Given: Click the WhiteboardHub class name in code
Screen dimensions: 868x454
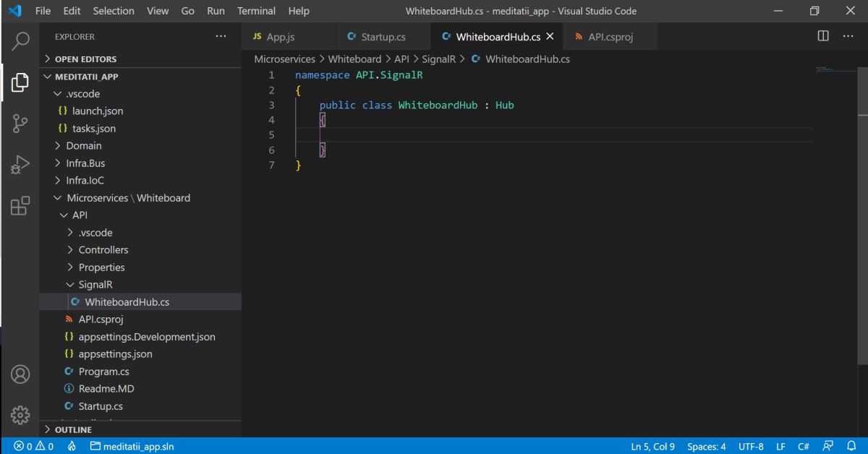Looking at the screenshot, I should (x=438, y=105).
